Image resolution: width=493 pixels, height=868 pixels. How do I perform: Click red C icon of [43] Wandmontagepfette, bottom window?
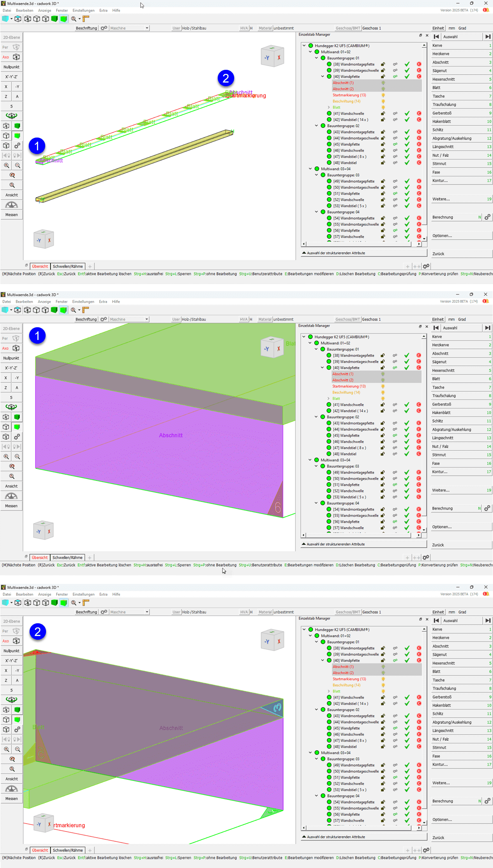[x=419, y=716]
